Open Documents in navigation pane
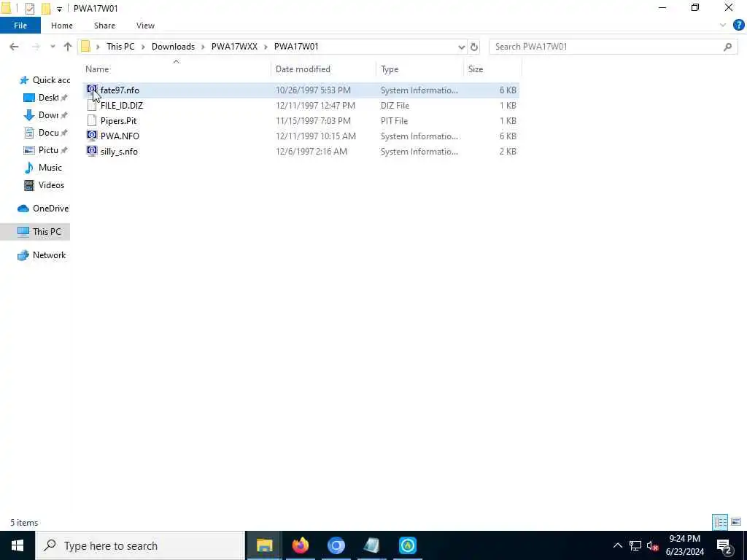 pos(45,133)
